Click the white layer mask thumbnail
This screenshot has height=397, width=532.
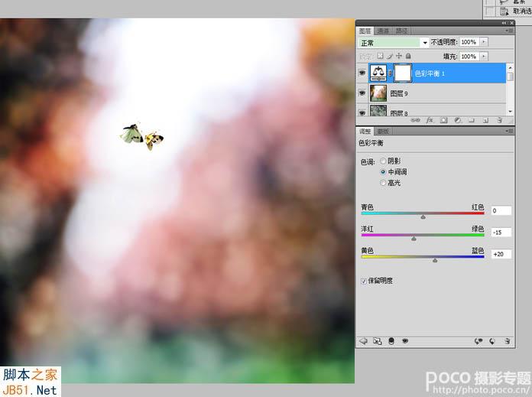(x=403, y=73)
